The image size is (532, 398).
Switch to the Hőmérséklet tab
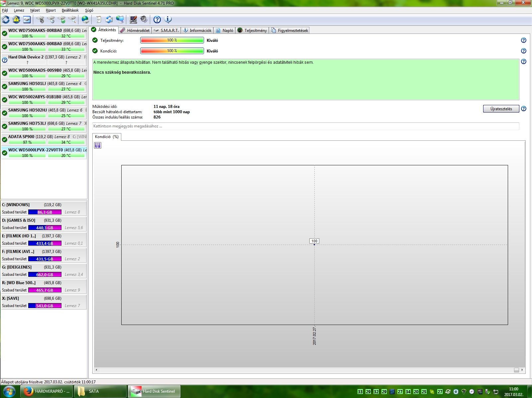(x=135, y=30)
